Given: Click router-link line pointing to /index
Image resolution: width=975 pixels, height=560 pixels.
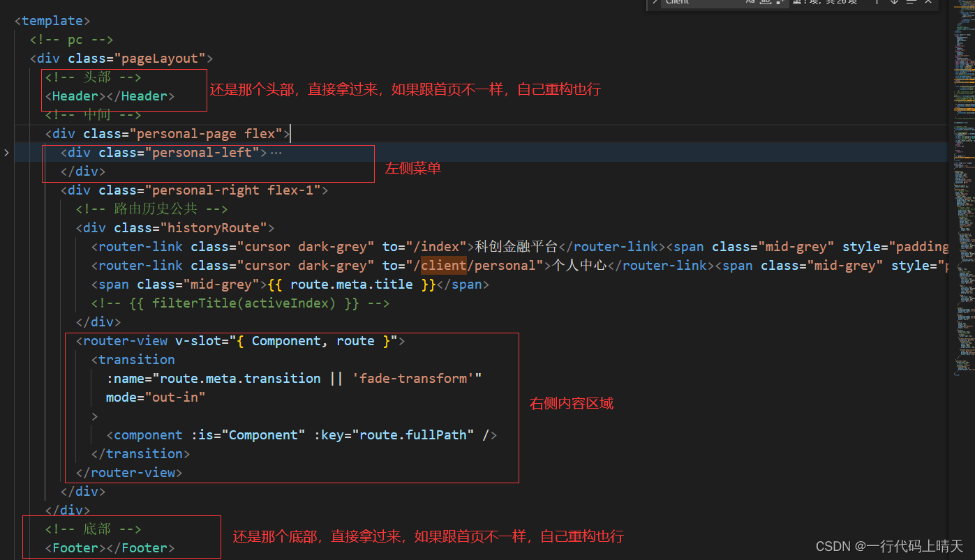Looking at the screenshot, I should [x=519, y=247].
